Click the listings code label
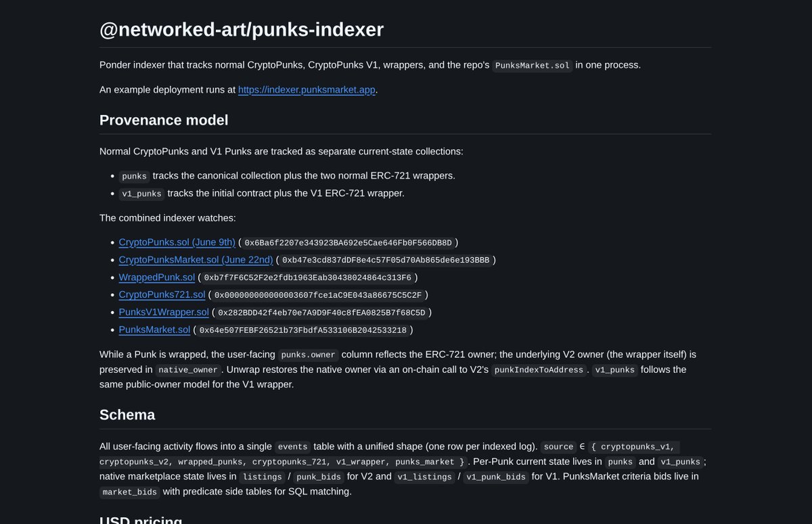The image size is (812, 524). point(263,477)
